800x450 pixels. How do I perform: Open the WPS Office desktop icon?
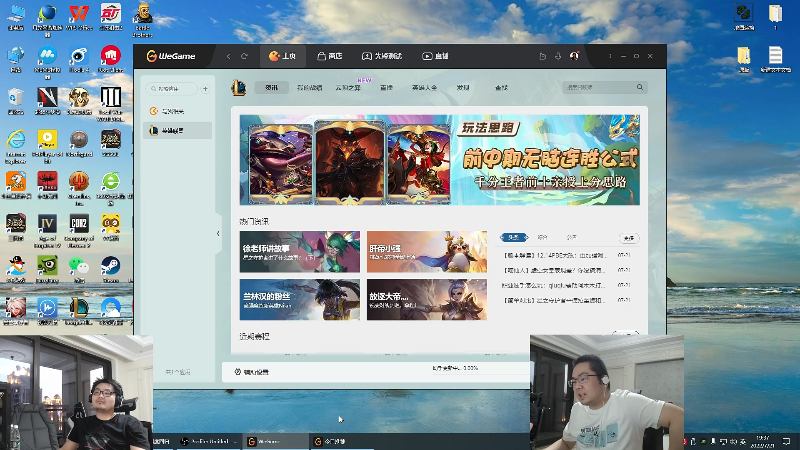pyautogui.click(x=79, y=18)
